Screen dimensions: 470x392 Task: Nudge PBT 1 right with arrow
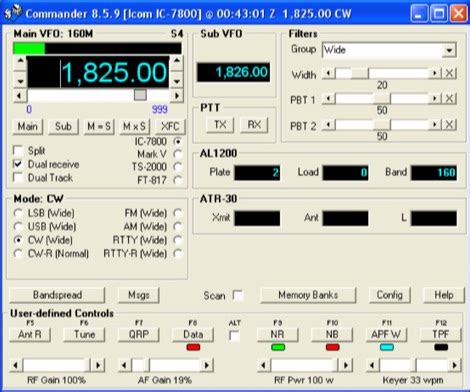[x=435, y=99]
